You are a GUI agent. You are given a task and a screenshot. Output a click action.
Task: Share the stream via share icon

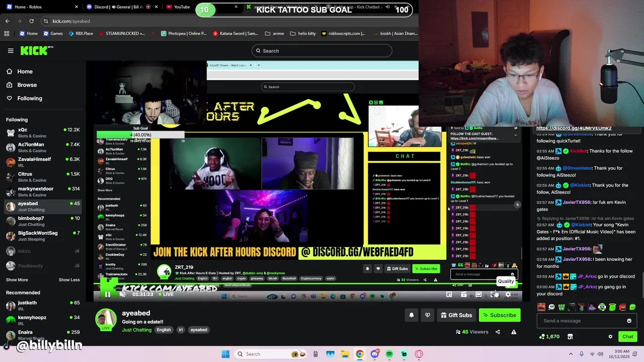pos(498,332)
